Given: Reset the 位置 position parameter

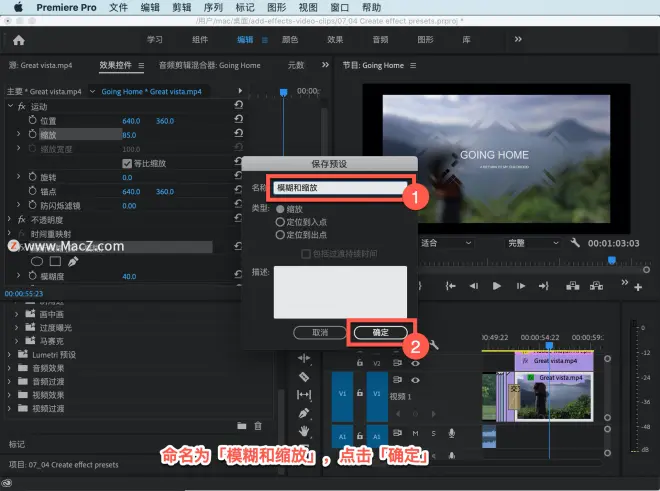Looking at the screenshot, I should pyautogui.click(x=238, y=119).
